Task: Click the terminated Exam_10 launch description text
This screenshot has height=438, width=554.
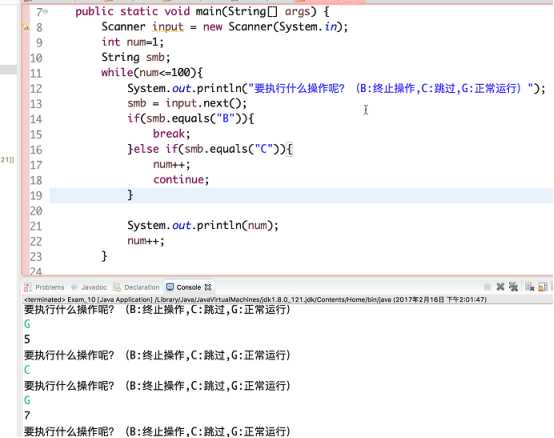Action: [x=255, y=300]
